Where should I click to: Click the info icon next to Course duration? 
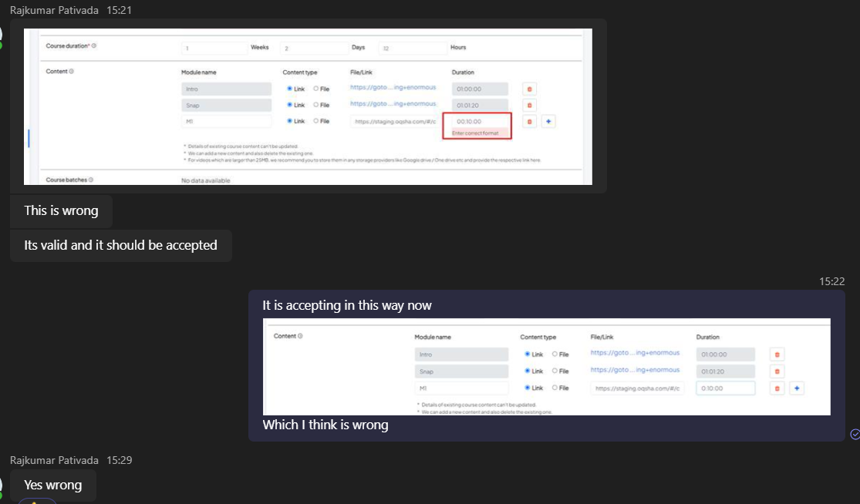pyautogui.click(x=94, y=46)
